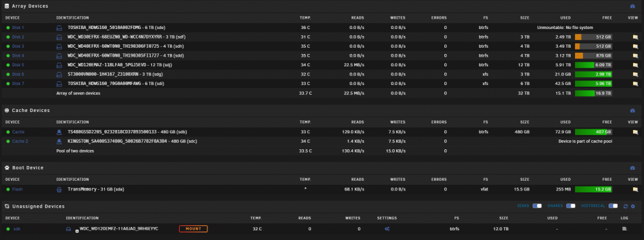The height and width of the screenshot is (240, 644).
Task: Toggle the SHARES switch in Unassigned Devices
Action: point(571,206)
